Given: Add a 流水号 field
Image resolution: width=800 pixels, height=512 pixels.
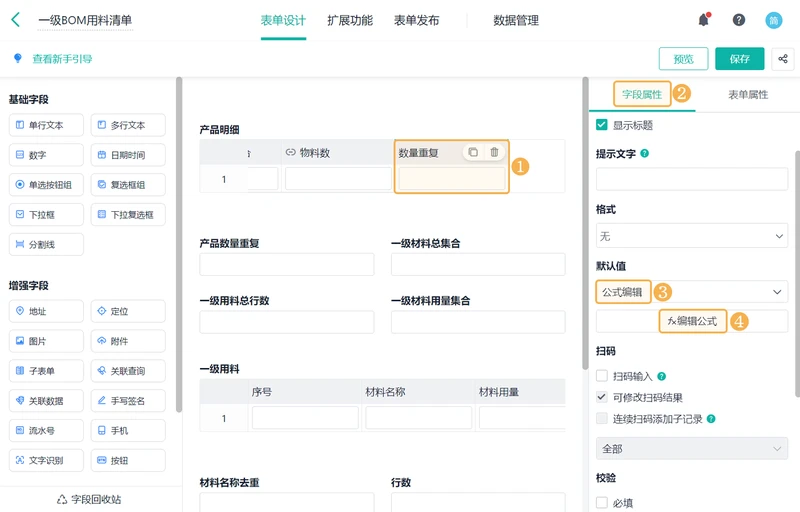Looking at the screenshot, I should (46, 430).
